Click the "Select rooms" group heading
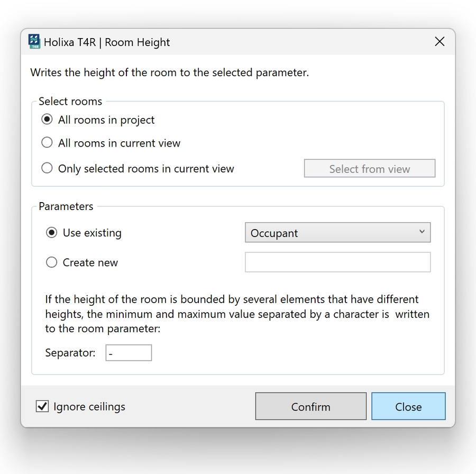Screen dimensions: 476x474 [x=70, y=101]
